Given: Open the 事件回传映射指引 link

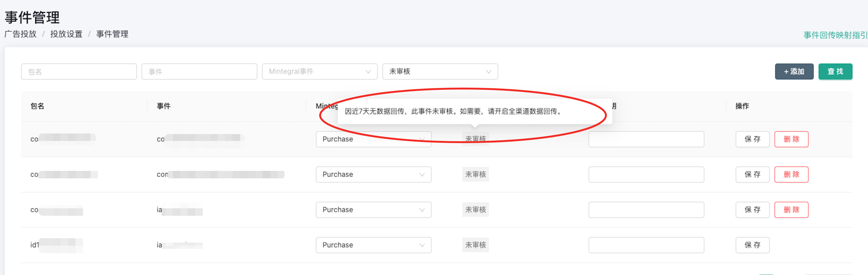Looking at the screenshot, I should click(x=835, y=35).
